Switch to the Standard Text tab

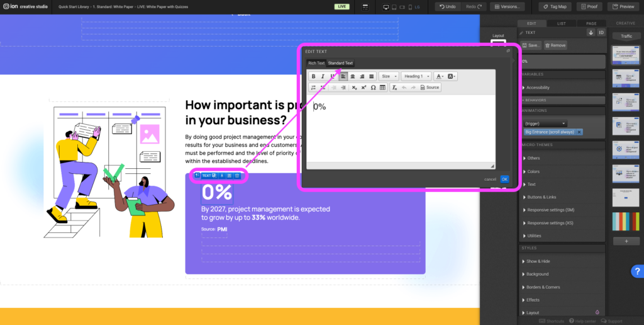pyautogui.click(x=340, y=63)
